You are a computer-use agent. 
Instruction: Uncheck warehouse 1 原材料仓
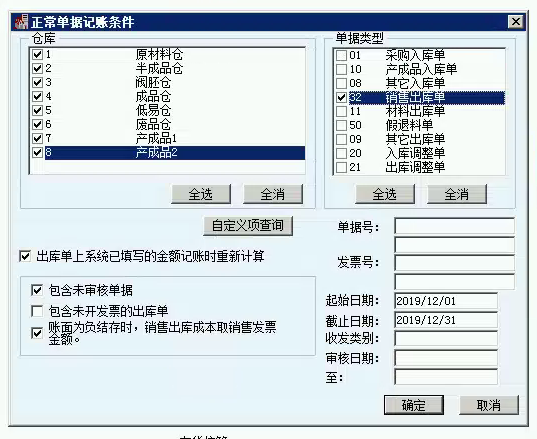tap(37, 54)
